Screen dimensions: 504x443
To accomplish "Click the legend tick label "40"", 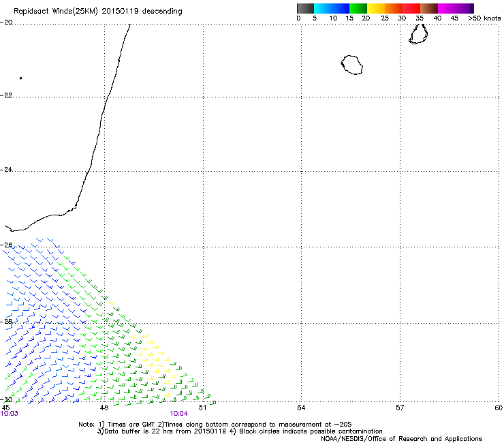I will [x=437, y=18].
